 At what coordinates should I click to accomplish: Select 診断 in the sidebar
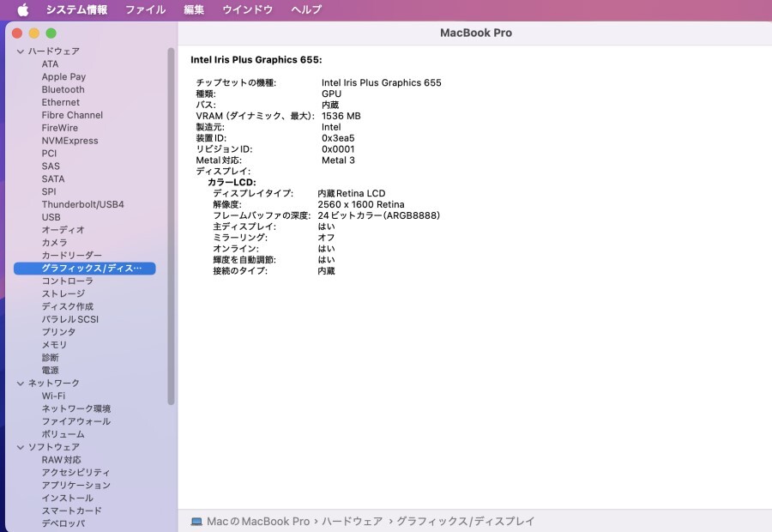coord(51,358)
